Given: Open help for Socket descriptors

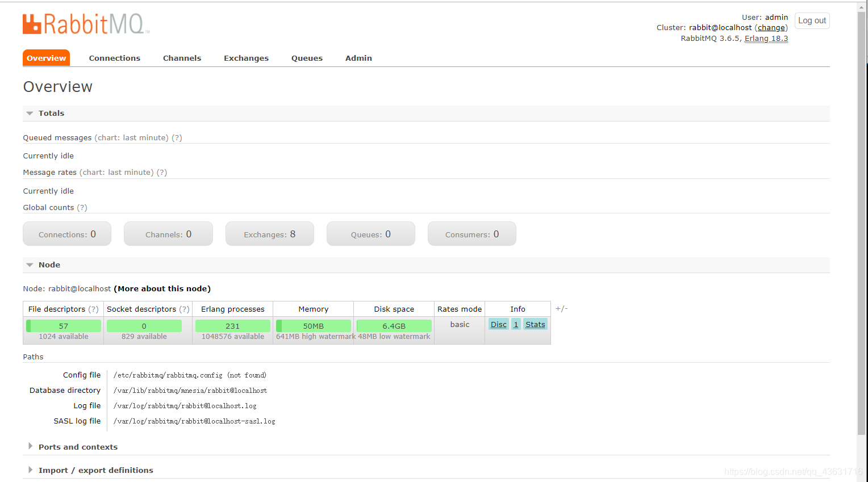Looking at the screenshot, I should pyautogui.click(x=185, y=309).
